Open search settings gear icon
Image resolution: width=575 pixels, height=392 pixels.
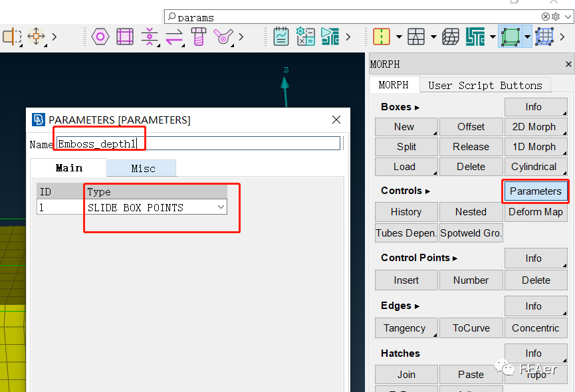point(556,17)
